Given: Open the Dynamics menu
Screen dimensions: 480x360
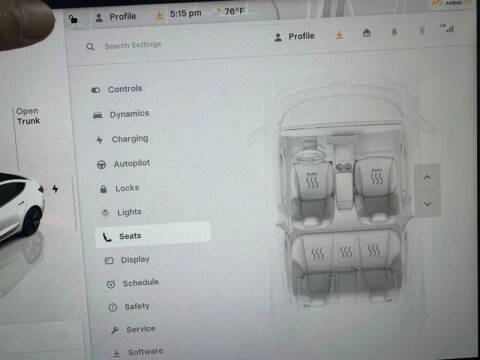Looking at the screenshot, I should (x=121, y=114).
